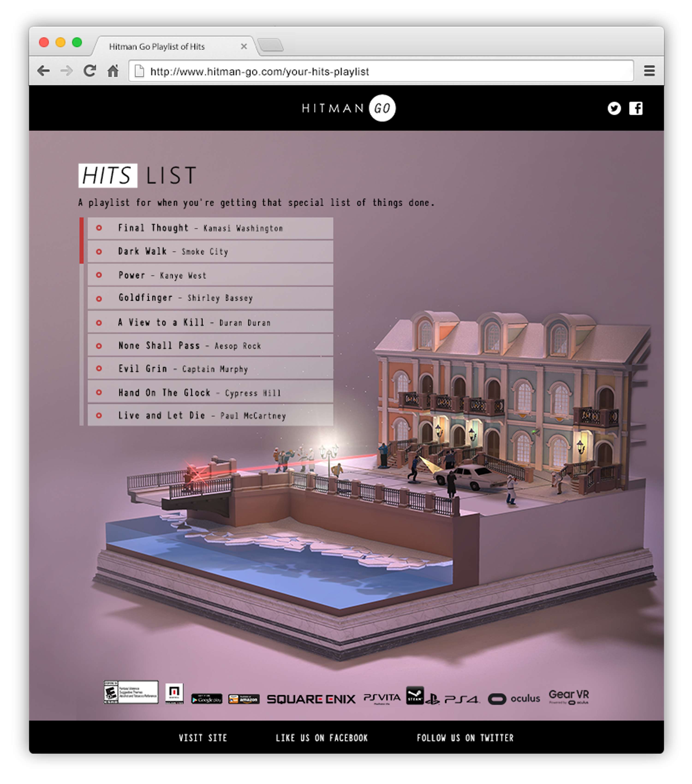Click the Oculus logo

(514, 699)
